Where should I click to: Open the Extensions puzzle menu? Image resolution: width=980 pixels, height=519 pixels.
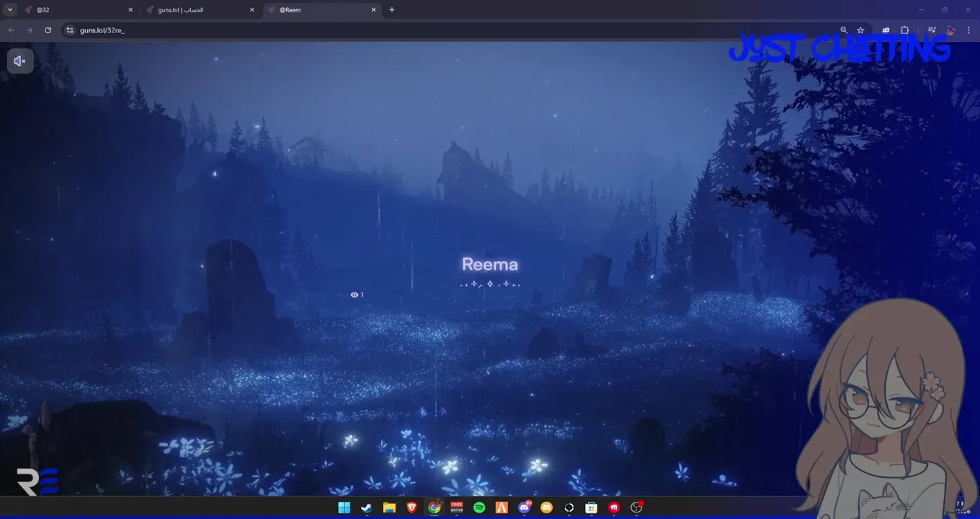point(905,30)
